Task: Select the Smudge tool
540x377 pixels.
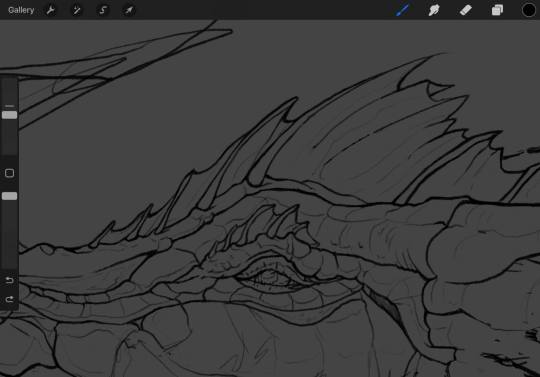Action: click(434, 10)
